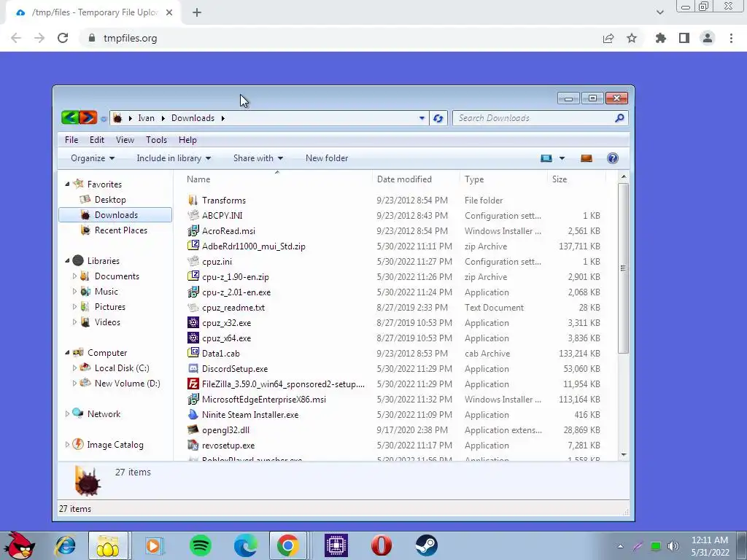The height and width of the screenshot is (560, 747).
Task: Click the New folder button
Action: [327, 158]
